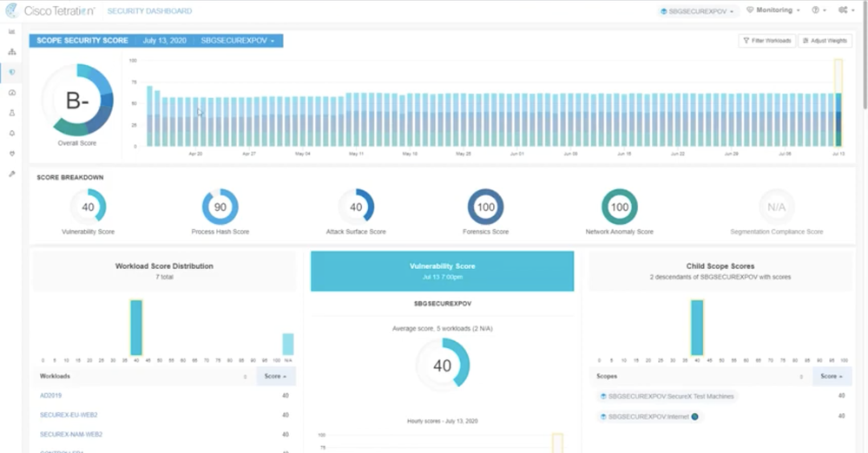Open SBGSECUREXPOV:SecureX Test Machines scope

667,397
